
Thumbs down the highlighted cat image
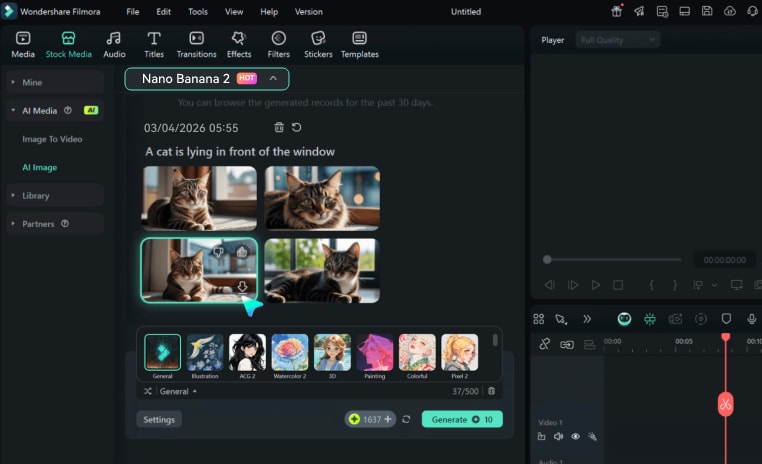pos(218,252)
